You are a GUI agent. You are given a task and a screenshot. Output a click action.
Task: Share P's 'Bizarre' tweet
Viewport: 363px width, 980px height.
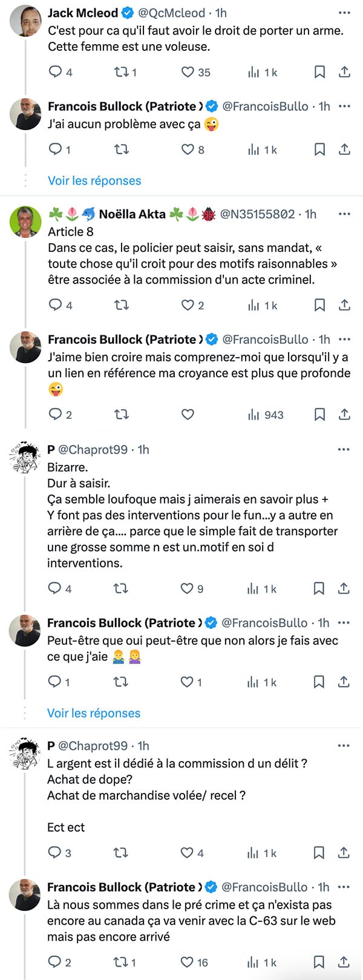tap(344, 588)
